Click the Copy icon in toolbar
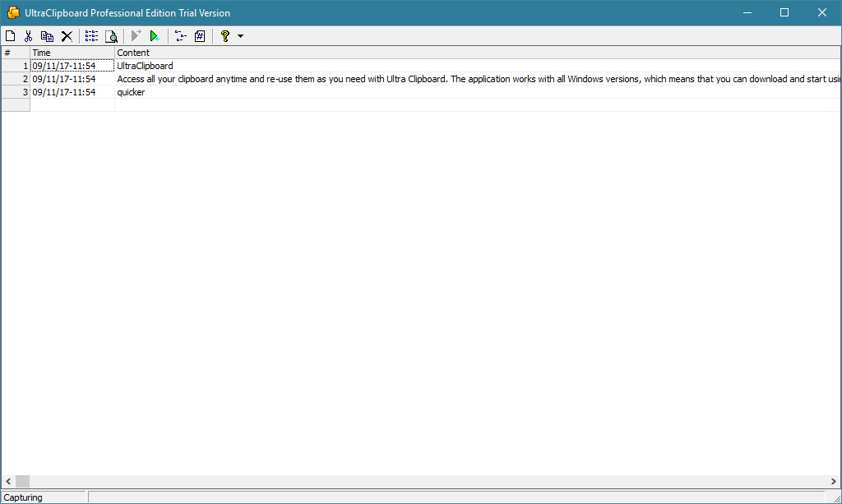This screenshot has width=842, height=504. 47,36
